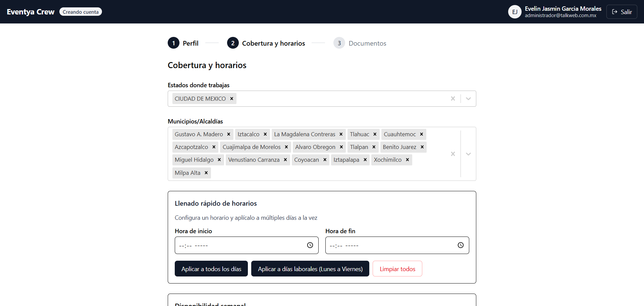Expand the Estados donde trabajas dropdown
This screenshot has height=306, width=644.
(468, 98)
